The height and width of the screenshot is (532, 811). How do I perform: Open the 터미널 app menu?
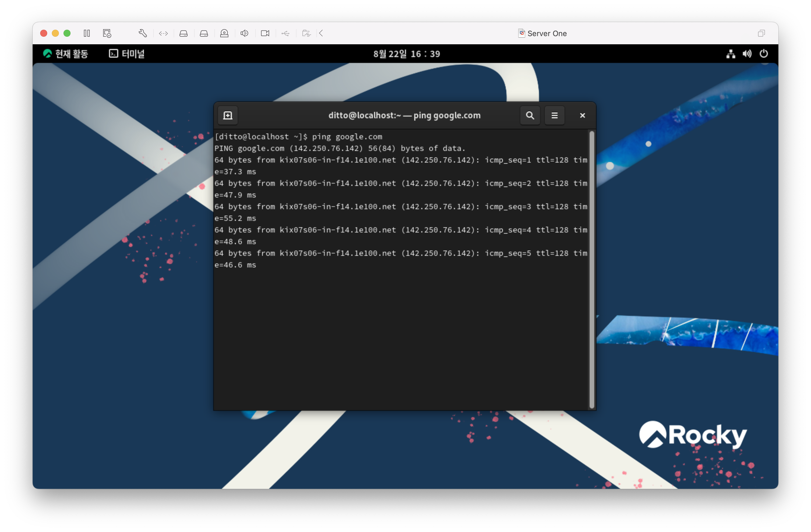[x=127, y=54]
